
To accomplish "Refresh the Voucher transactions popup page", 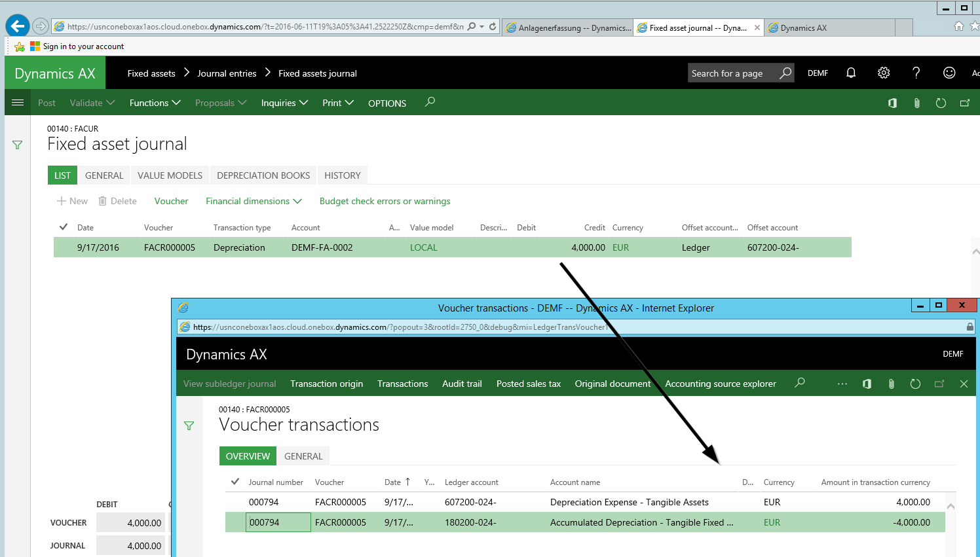I will point(915,384).
